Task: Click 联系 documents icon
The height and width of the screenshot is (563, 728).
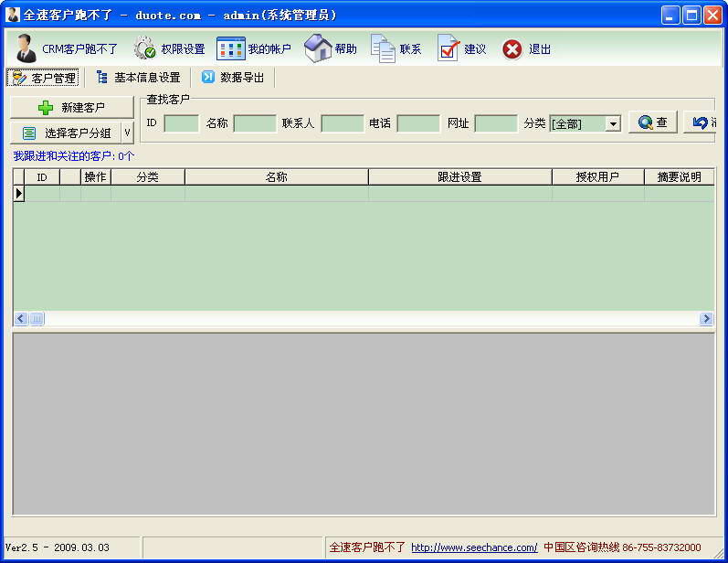Action: [x=383, y=48]
